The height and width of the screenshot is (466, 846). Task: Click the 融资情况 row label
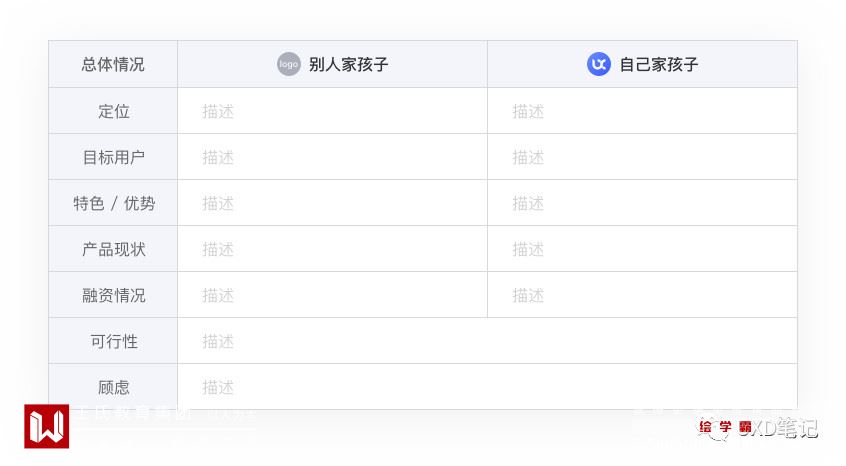tap(113, 295)
